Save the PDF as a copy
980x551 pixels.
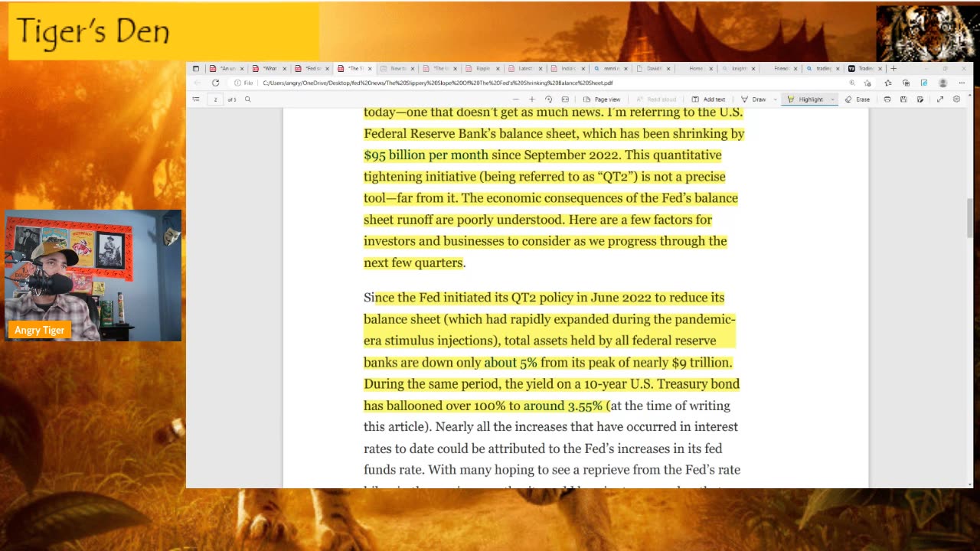pyautogui.click(x=920, y=99)
